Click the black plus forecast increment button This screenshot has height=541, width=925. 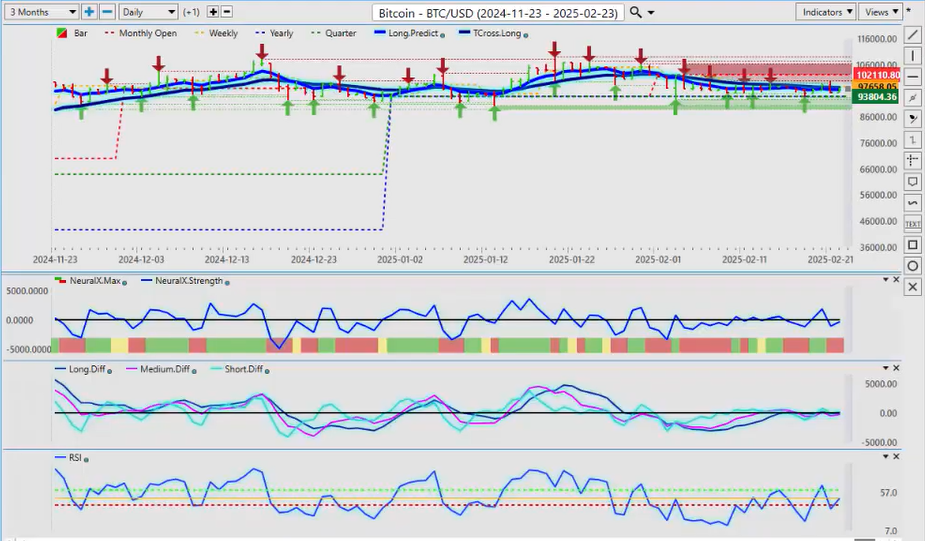[213, 12]
